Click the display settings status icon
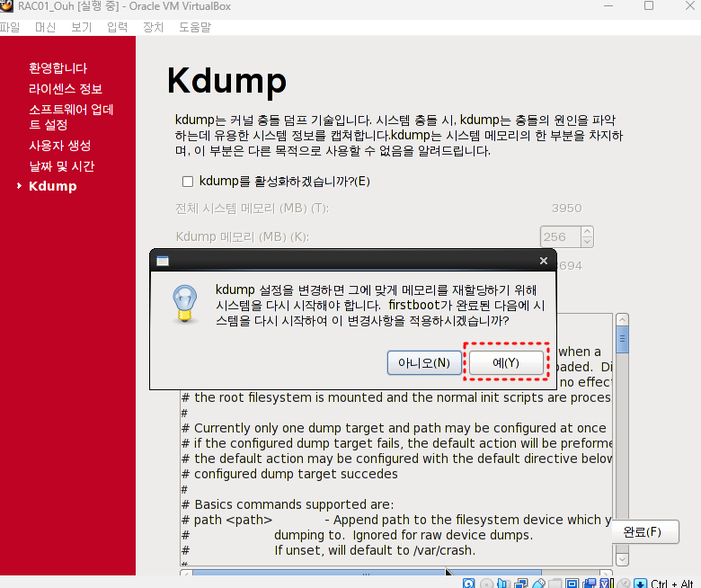This screenshot has width=701, height=588. (x=572, y=584)
